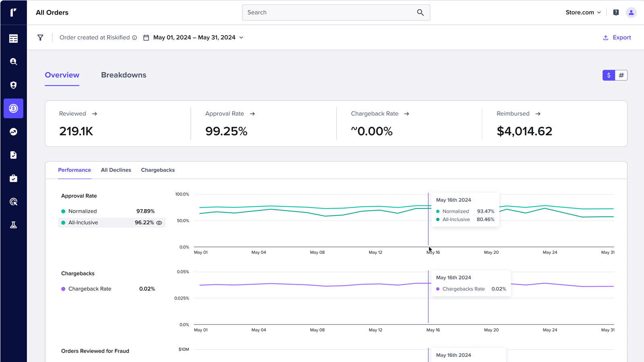Image resolution: width=644 pixels, height=362 pixels.
Task: Open the Breakdowns tab
Action: tap(124, 75)
